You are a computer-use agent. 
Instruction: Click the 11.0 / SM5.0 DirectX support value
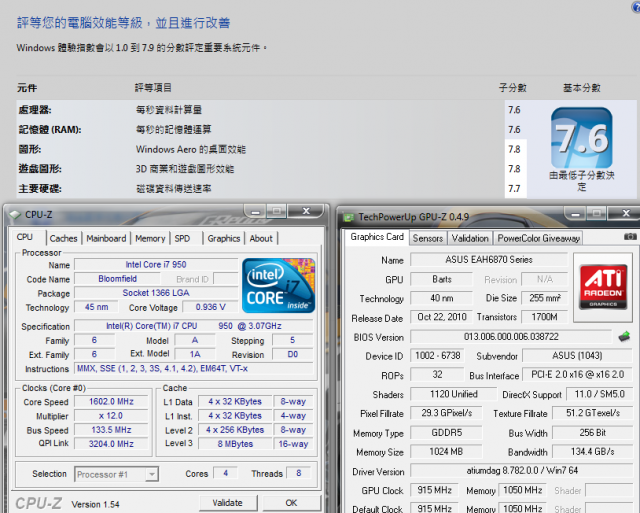(x=600, y=394)
